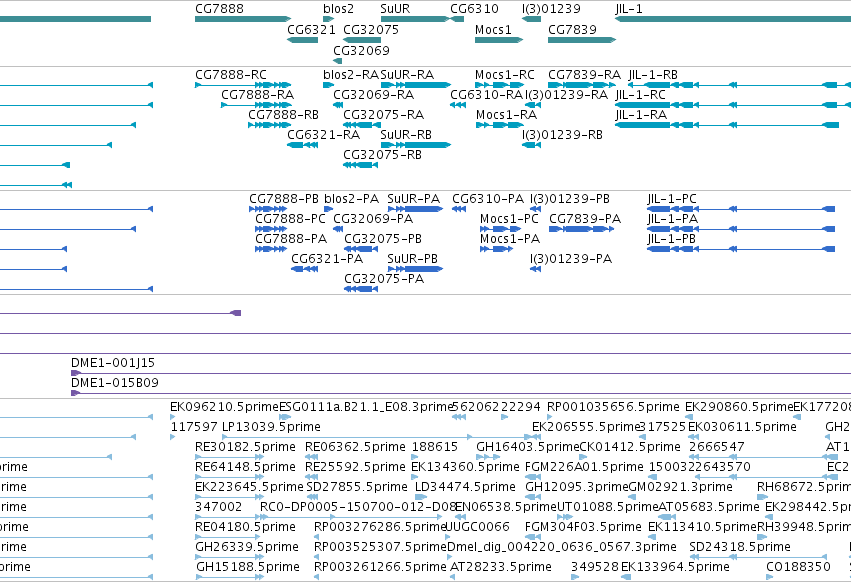Click transcript label 'Mocs1-RC'
This screenshot has width=851, height=582.
(505, 74)
